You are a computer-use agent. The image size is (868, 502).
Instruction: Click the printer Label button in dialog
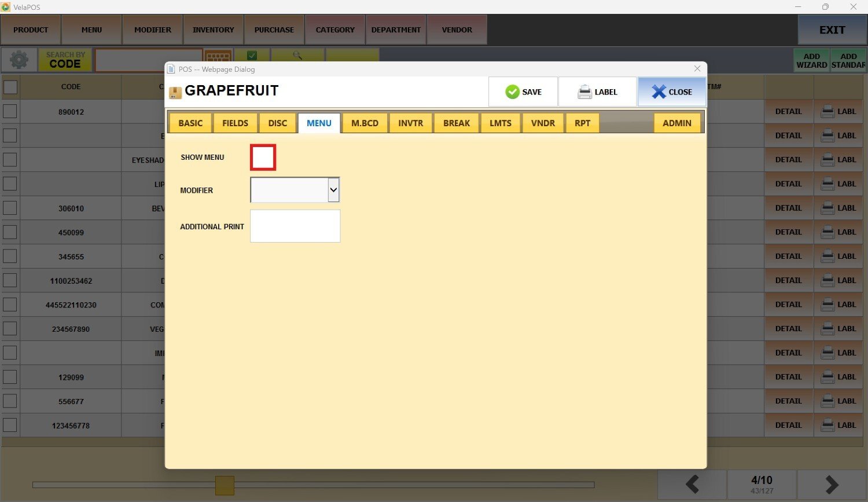tap(597, 91)
